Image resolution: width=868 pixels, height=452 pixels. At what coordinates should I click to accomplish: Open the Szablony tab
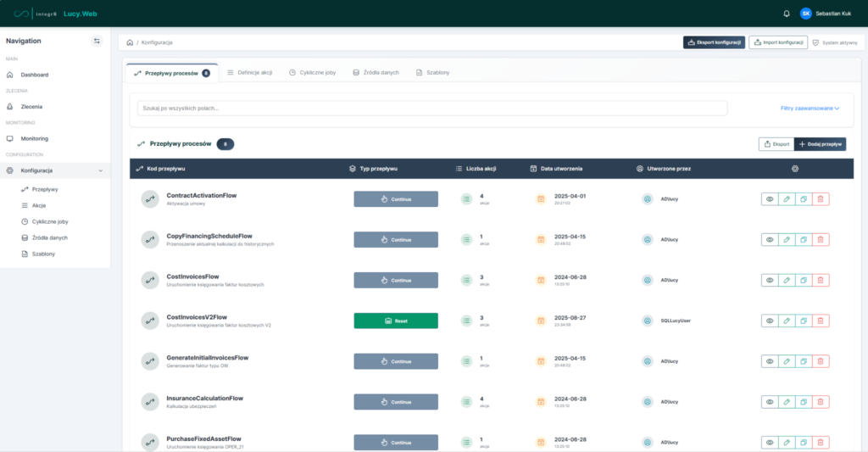click(x=432, y=73)
